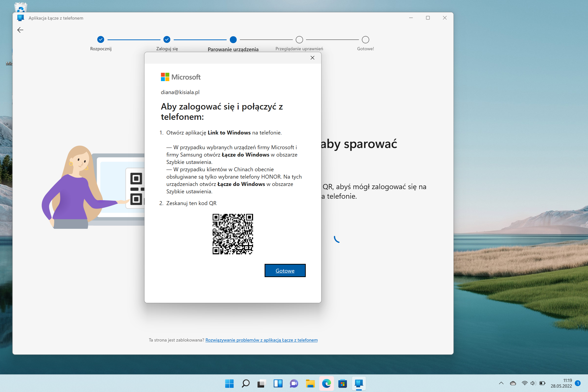Open File Explorer from the taskbar
588x392 pixels.
pyautogui.click(x=310, y=383)
